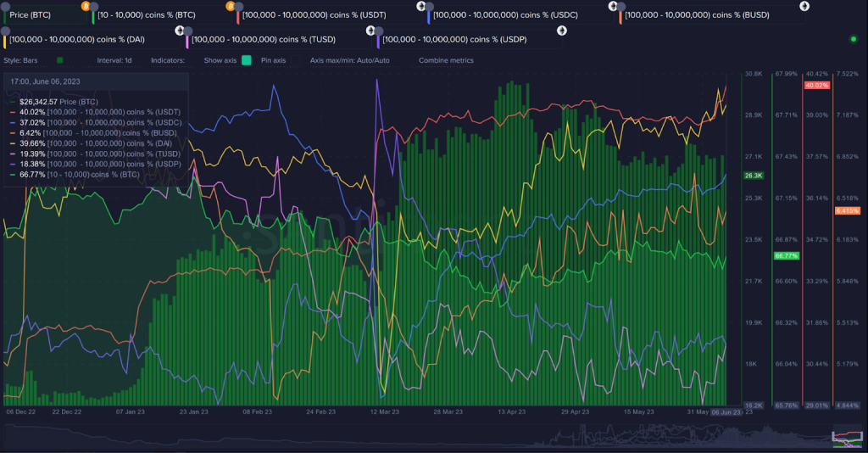This screenshot has height=453, width=868.
Task: Click the 66.77% green axis value label
Action: click(x=787, y=256)
